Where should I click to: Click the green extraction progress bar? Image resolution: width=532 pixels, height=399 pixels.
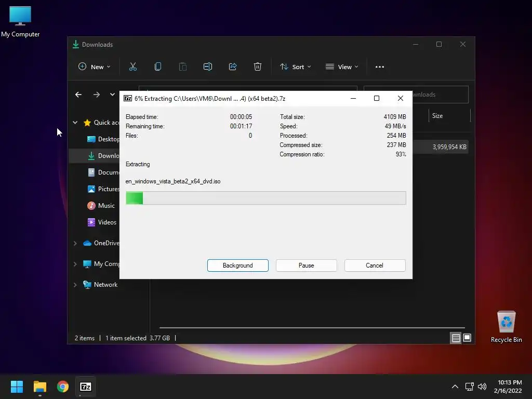click(x=265, y=198)
